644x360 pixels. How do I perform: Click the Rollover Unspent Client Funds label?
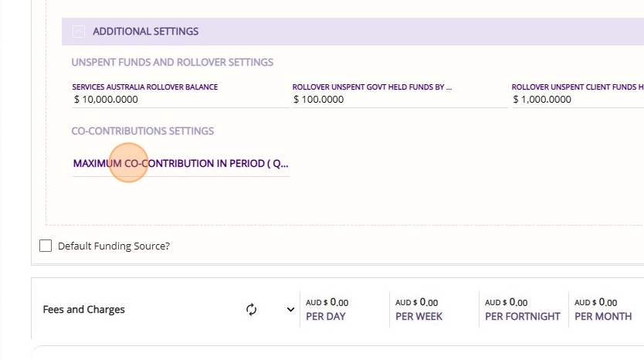pos(578,87)
